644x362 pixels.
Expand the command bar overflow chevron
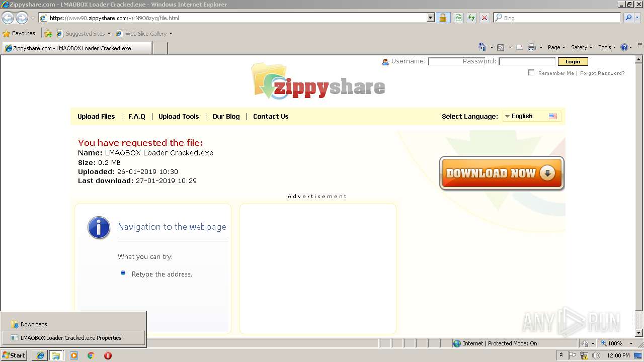pos(640,45)
